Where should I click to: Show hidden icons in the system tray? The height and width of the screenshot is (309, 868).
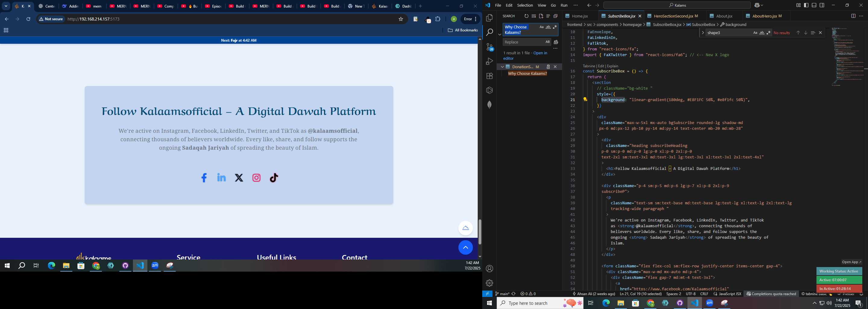point(814,303)
